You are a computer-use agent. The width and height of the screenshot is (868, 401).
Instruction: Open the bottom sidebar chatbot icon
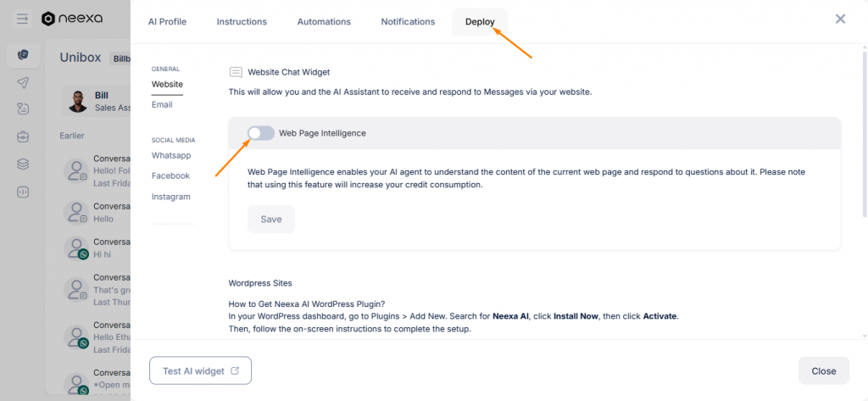click(23, 192)
